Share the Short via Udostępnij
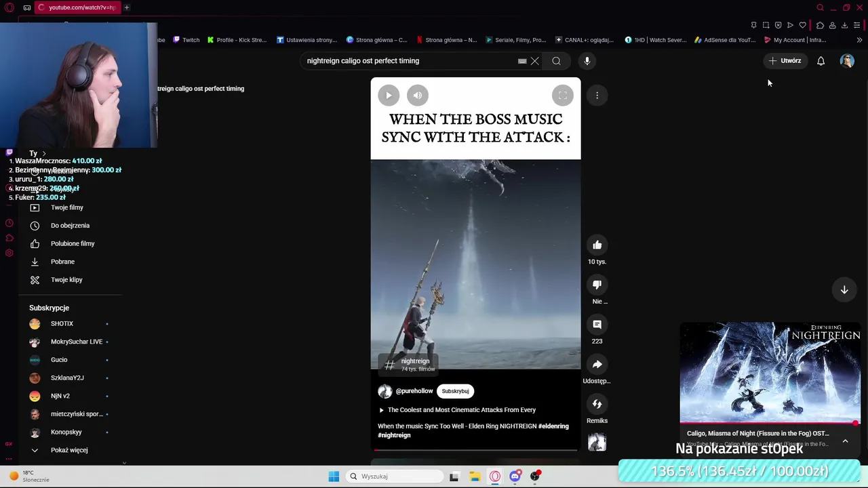868x488 pixels. [x=597, y=364]
